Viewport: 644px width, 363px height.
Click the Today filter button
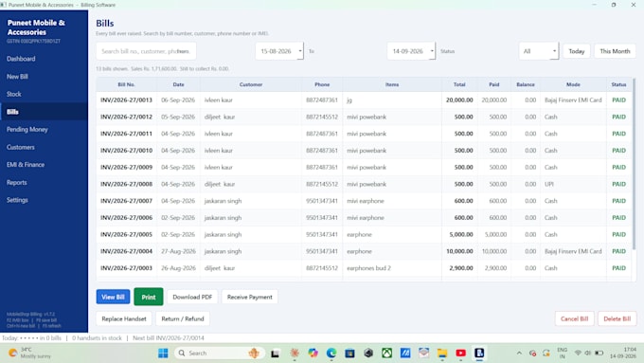coord(576,51)
